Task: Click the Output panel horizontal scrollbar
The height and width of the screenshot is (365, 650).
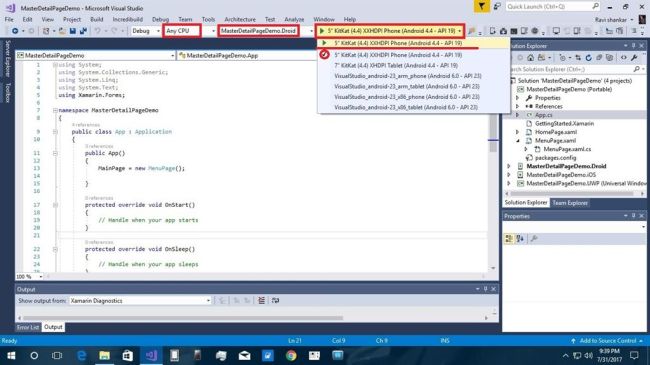Action: point(183,318)
